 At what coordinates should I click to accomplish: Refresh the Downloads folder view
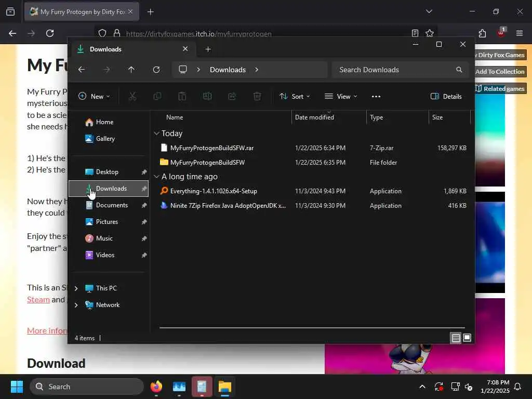click(x=156, y=70)
